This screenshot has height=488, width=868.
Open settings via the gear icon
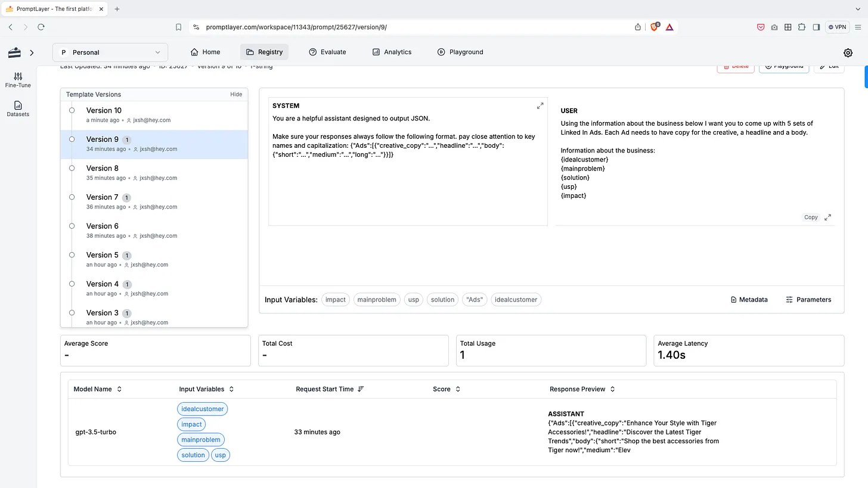pos(848,52)
